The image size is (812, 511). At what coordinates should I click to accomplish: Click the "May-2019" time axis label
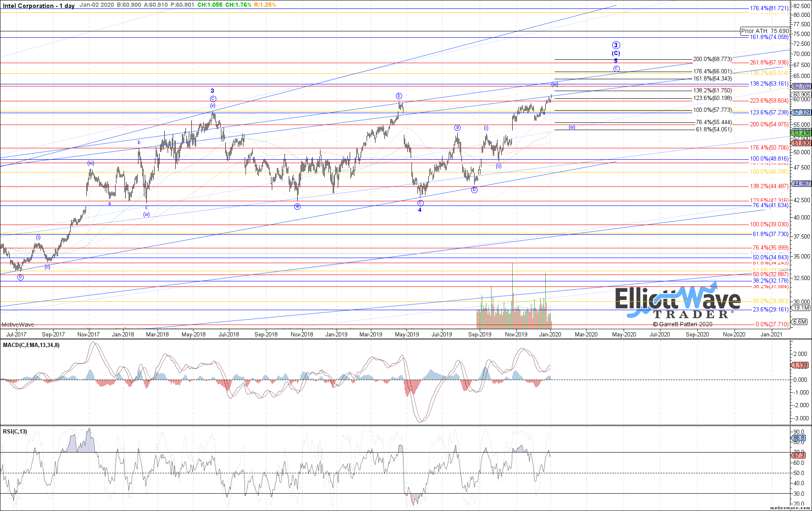(407, 334)
